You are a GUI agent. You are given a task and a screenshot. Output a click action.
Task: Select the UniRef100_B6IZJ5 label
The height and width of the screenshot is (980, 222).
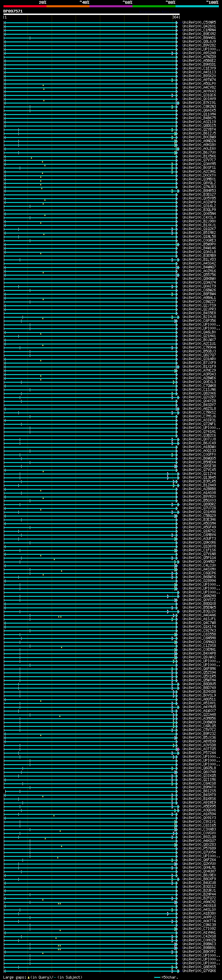click(199, 133)
